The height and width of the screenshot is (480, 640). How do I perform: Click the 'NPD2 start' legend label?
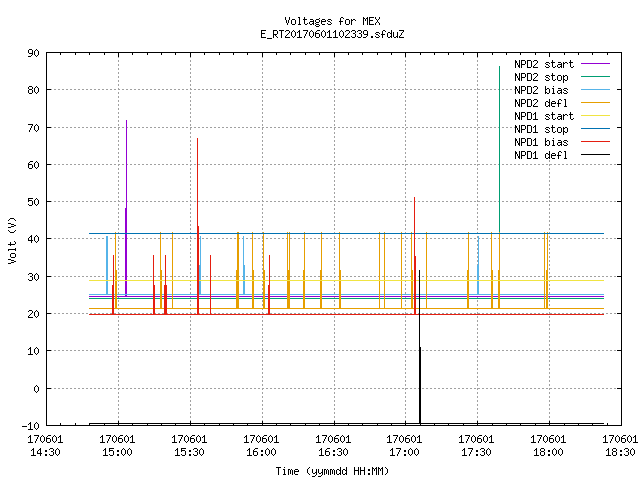pyautogui.click(x=544, y=64)
